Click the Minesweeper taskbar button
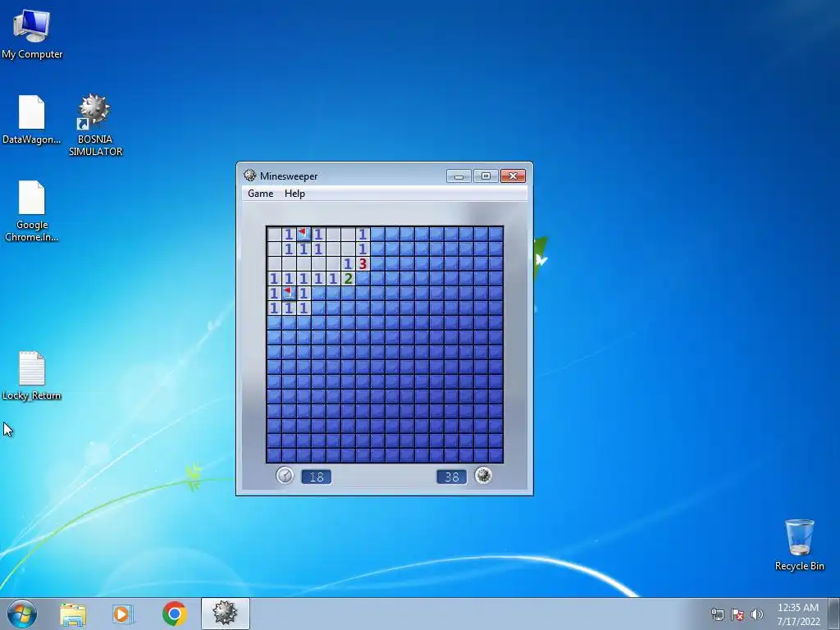The width and height of the screenshot is (840, 630). coord(225,614)
